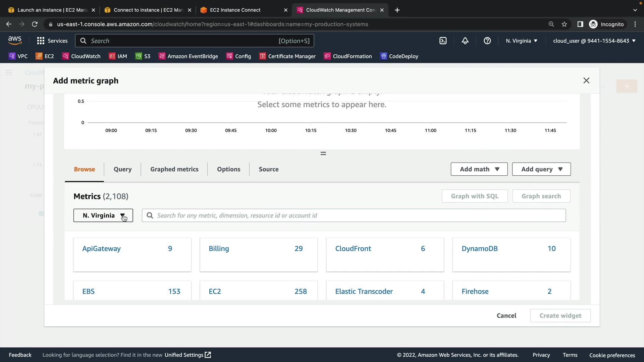Screen dimensions: 644x362
Task: Open the Add query dropdown
Action: pos(541,169)
